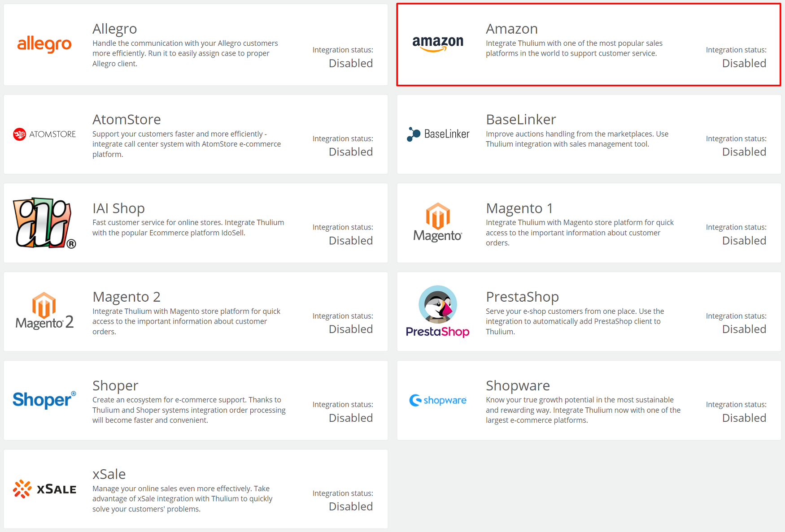Click the Magento 2 logo
This screenshot has width=785, height=532.
tap(44, 311)
